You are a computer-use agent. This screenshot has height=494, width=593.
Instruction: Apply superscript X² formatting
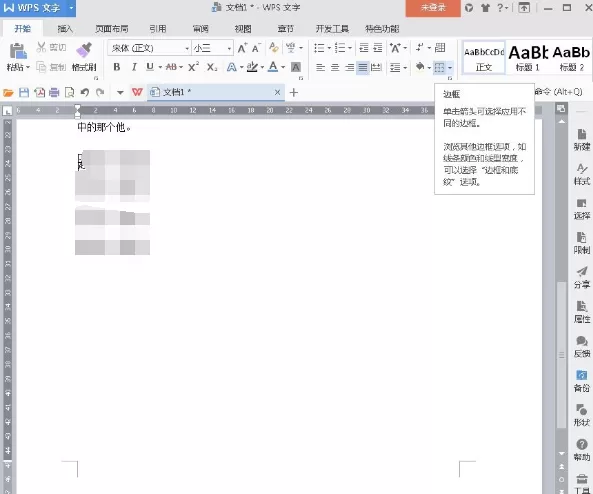click(x=193, y=67)
